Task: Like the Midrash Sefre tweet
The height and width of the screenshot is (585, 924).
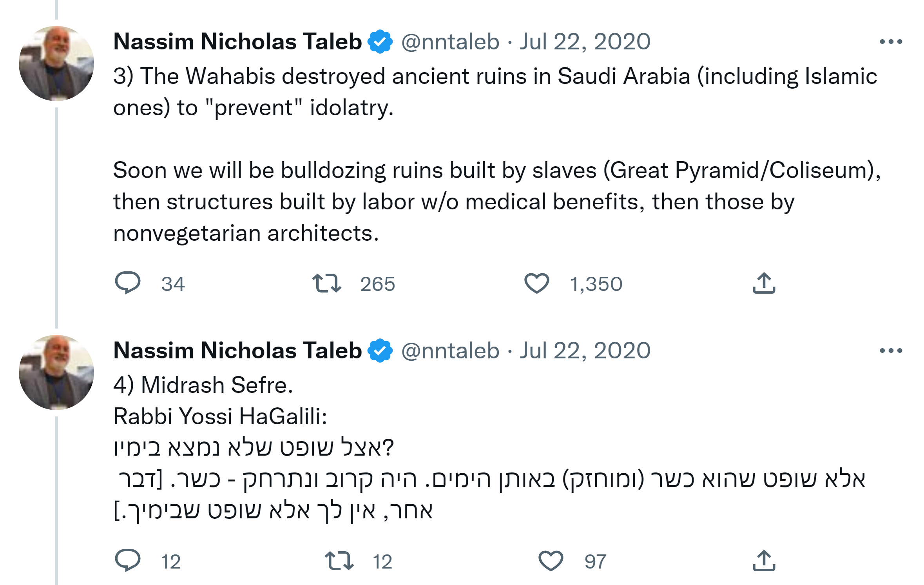Action: point(551,561)
